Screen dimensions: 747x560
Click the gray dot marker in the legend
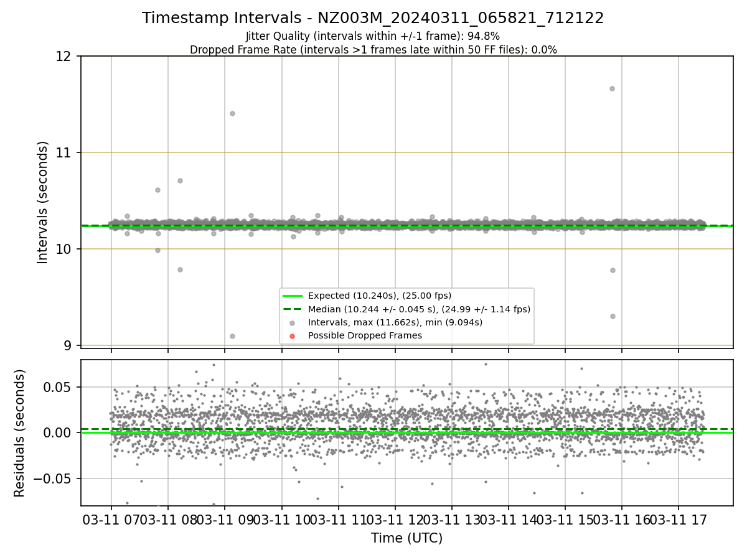[293, 322]
